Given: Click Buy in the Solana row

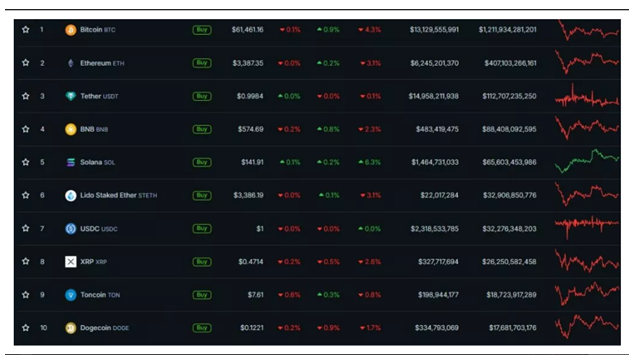Looking at the screenshot, I should (x=202, y=162).
